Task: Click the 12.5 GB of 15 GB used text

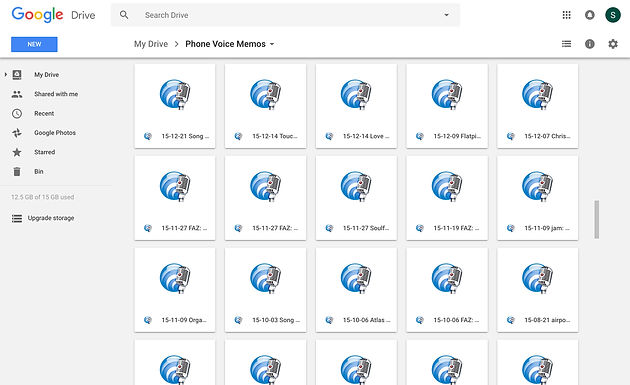Action: pyautogui.click(x=43, y=197)
